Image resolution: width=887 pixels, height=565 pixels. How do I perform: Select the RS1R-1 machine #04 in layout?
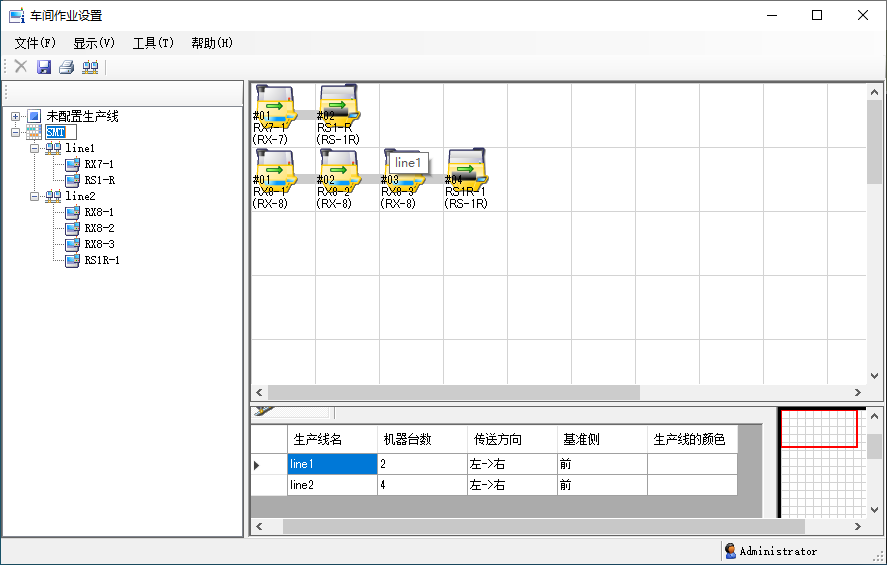click(x=465, y=169)
